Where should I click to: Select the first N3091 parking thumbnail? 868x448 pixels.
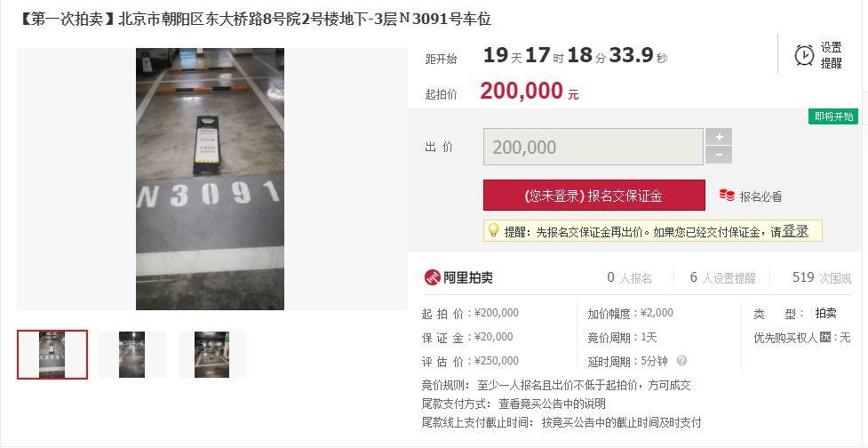[52, 355]
